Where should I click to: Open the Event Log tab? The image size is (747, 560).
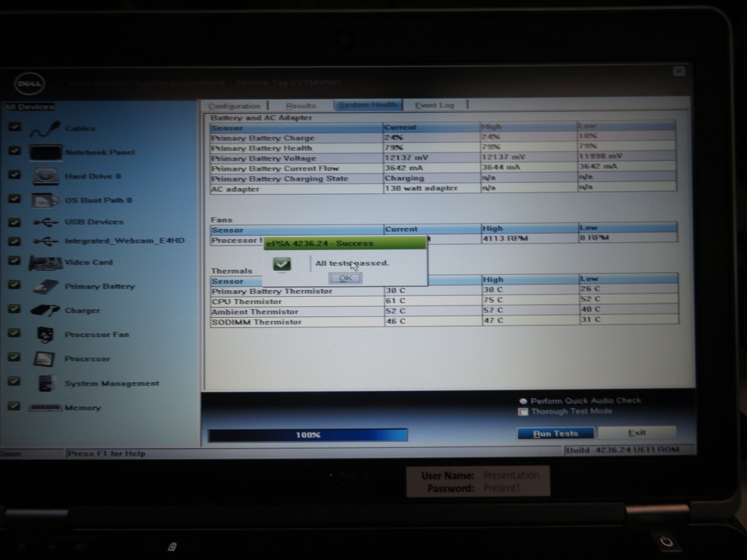435,105
